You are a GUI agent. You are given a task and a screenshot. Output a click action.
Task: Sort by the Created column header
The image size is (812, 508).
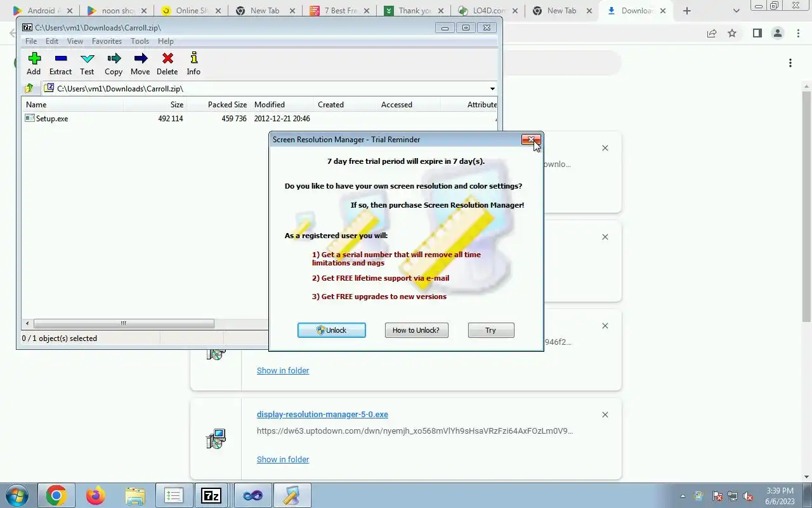coord(345,105)
